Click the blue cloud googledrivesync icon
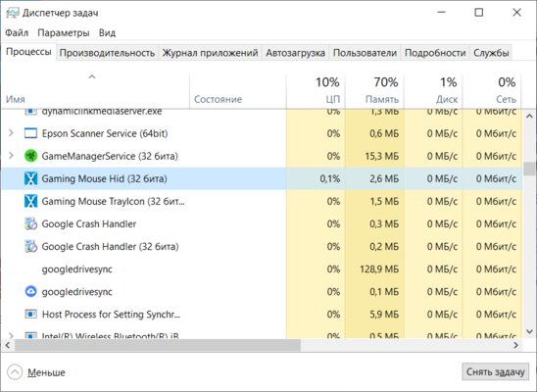 (x=30, y=291)
